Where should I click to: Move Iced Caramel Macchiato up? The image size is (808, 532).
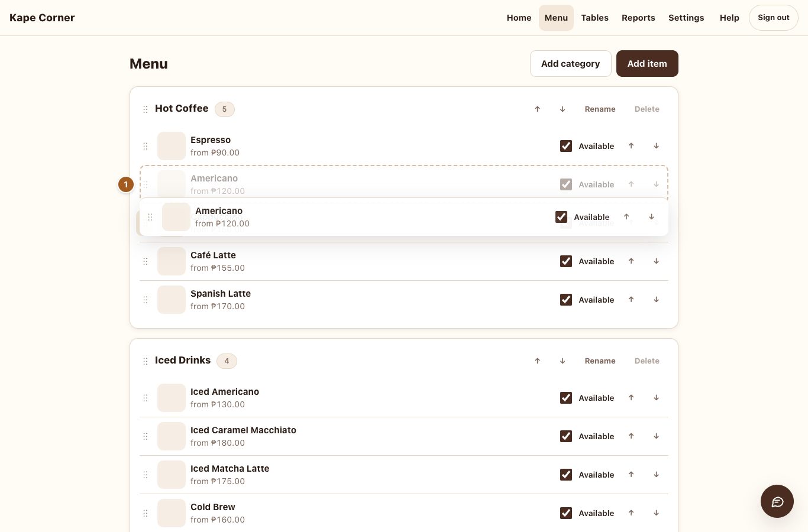pyautogui.click(x=631, y=436)
